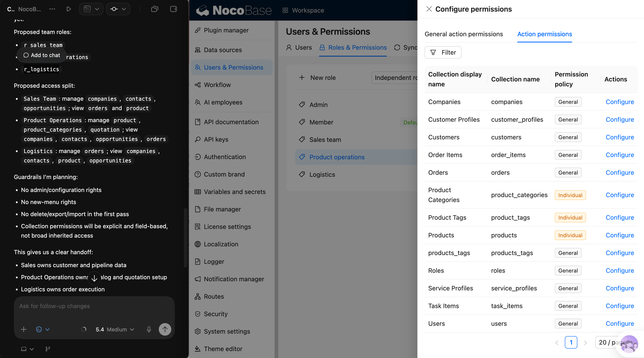Click the context usage progress ring

pyautogui.click(x=84, y=329)
